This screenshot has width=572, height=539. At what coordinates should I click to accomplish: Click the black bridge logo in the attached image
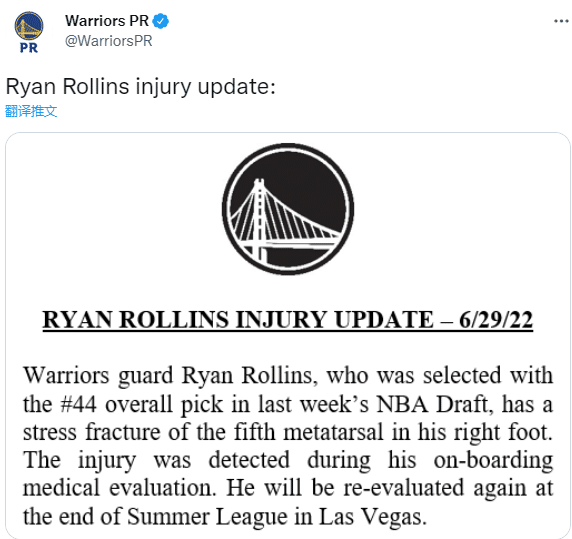pos(288,209)
